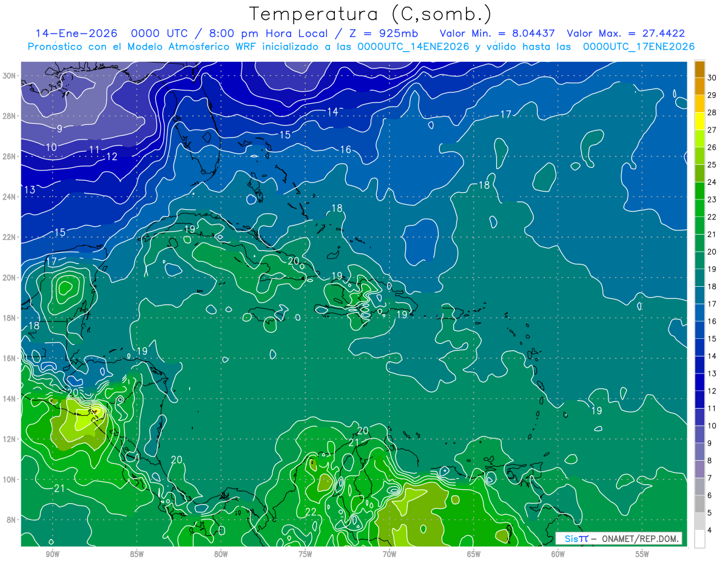This screenshot has width=728, height=562.
Task: Click the '14N' latitude axis label
Action: [9, 399]
